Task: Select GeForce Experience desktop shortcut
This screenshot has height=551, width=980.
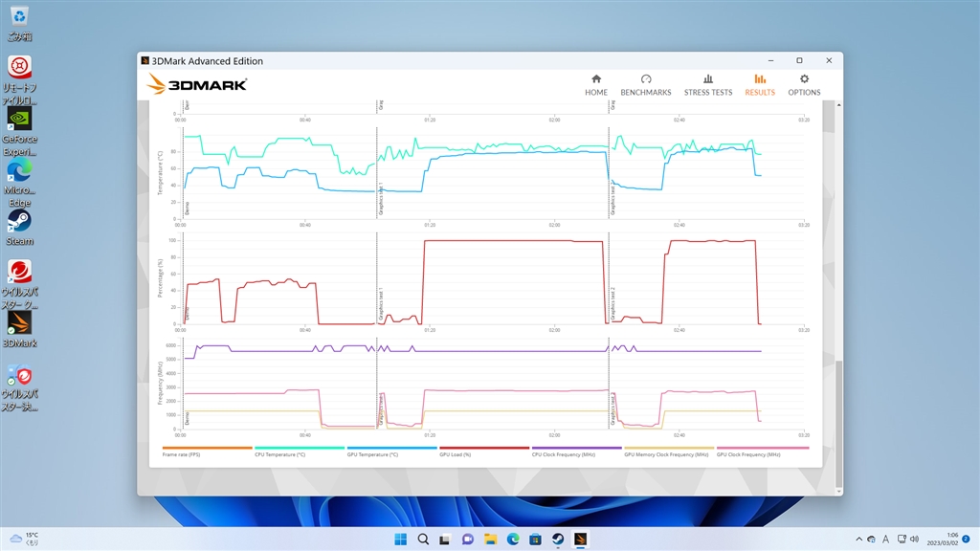Action: click(x=19, y=132)
